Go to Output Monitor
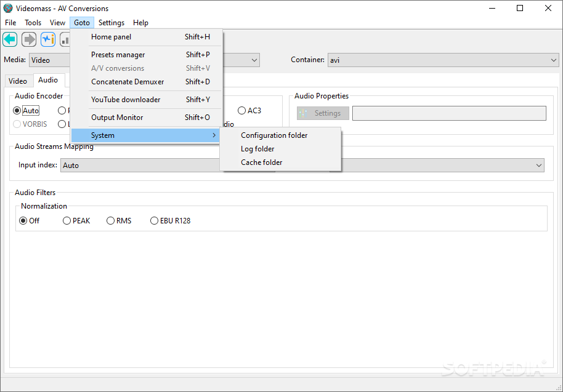The height and width of the screenshot is (392, 563). click(145, 118)
